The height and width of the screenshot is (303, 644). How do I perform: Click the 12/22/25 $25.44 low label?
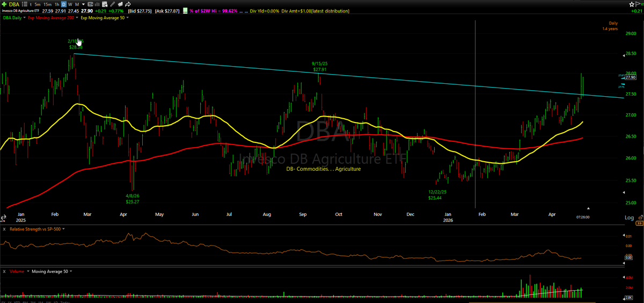point(436,194)
